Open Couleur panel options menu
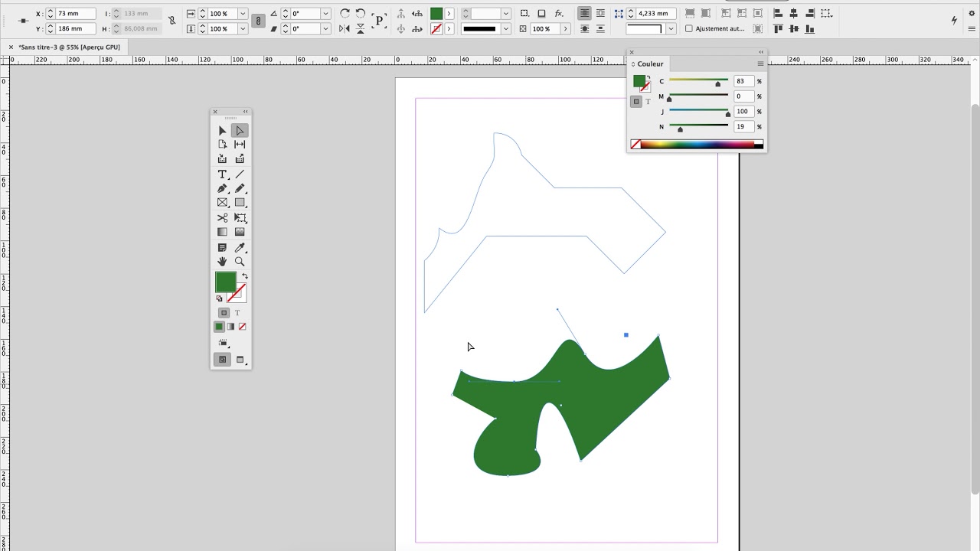This screenshot has width=980, height=551. pyautogui.click(x=760, y=64)
